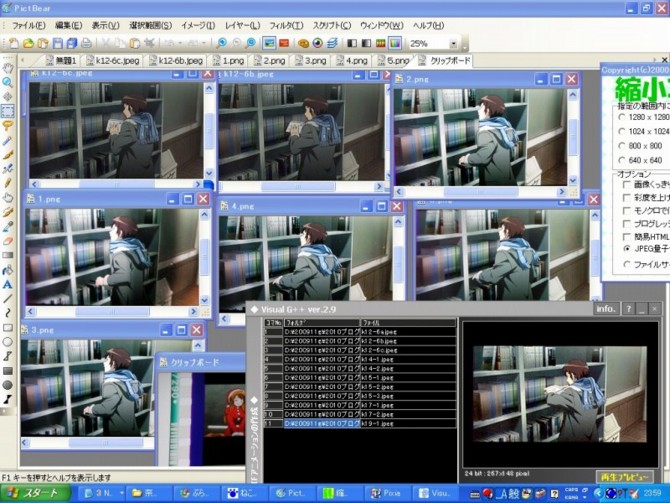The image size is (670, 503).
Task: Click the Save All icon
Action: click(71, 43)
